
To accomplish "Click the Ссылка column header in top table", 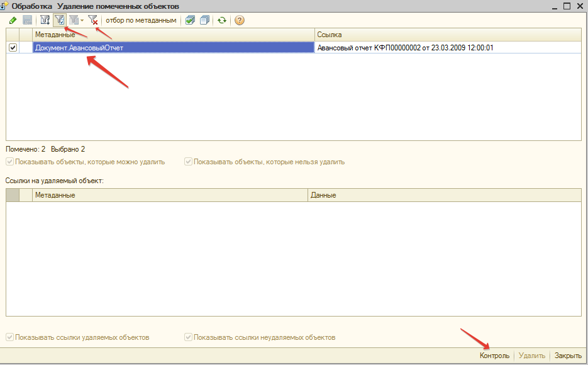I will tap(447, 35).
